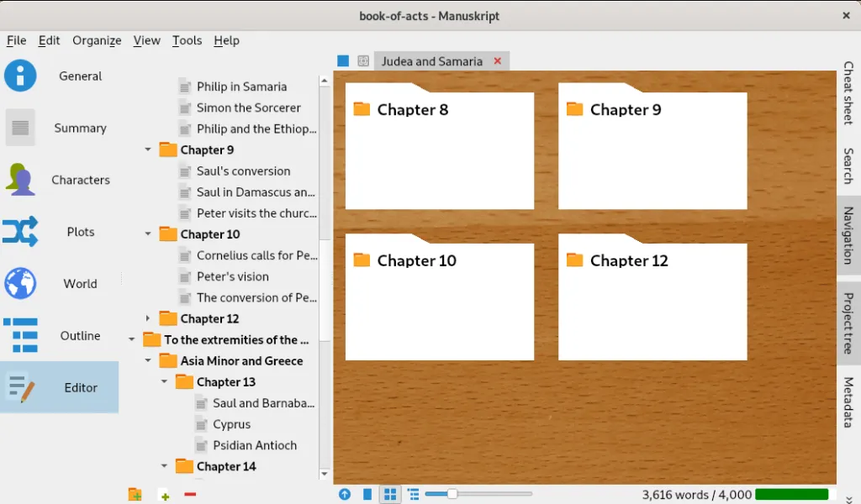Click the green plus add text icon
The height and width of the screenshot is (504, 861).
coord(164,495)
